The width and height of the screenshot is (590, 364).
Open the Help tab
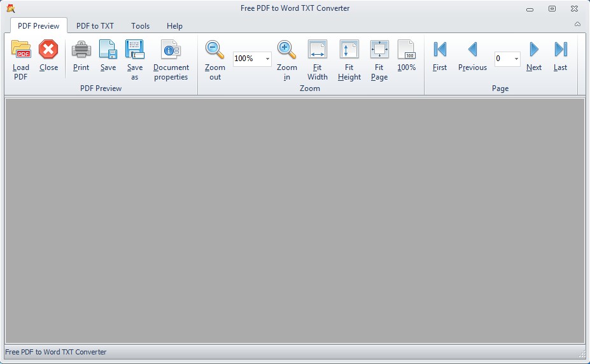tap(174, 26)
